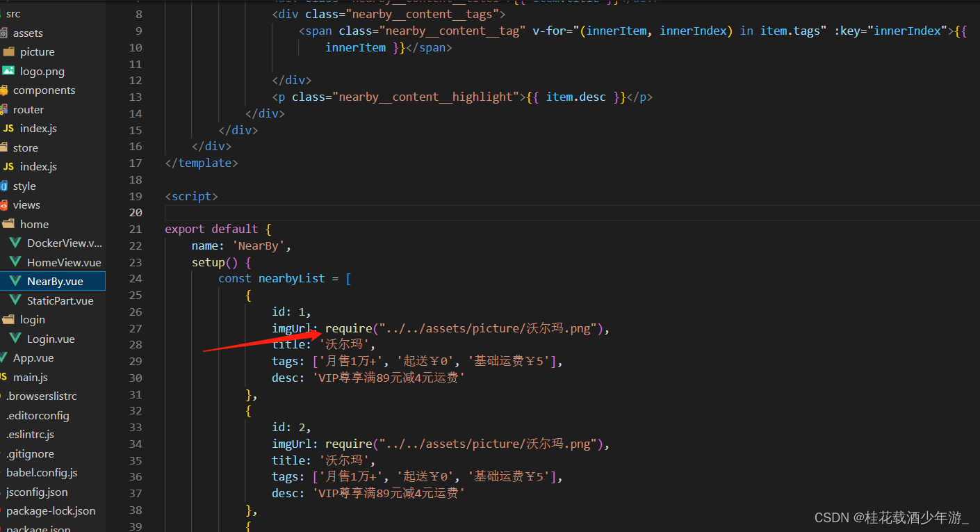The width and height of the screenshot is (980, 532).
Task: Open App.vue file
Action: tap(33, 358)
